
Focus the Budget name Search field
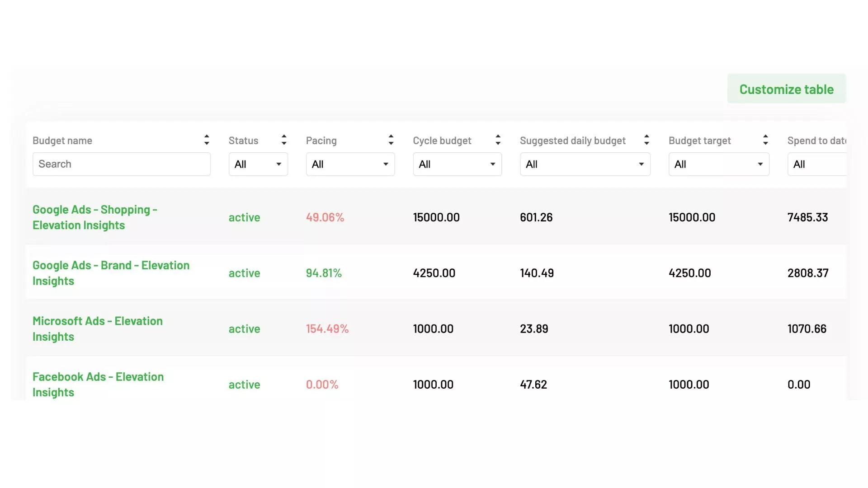tap(121, 164)
